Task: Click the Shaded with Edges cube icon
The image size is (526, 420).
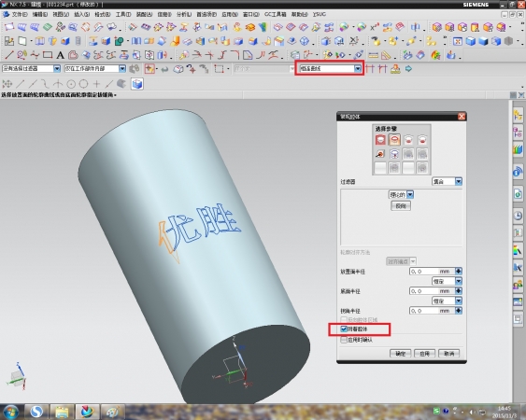Action: click(x=470, y=41)
